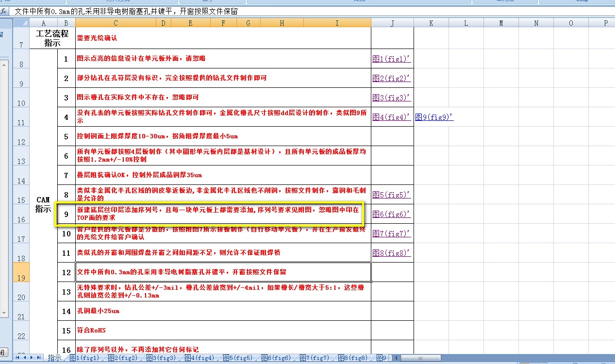Select cell 控制铜面上阻焊厚度10-30um
The width and height of the screenshot is (615, 364).
click(223, 136)
